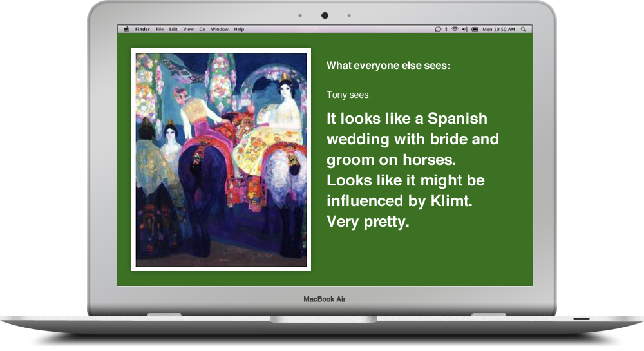This screenshot has height=351, width=644.
Task: Click the 'Tony sees:' label
Action: click(x=348, y=95)
